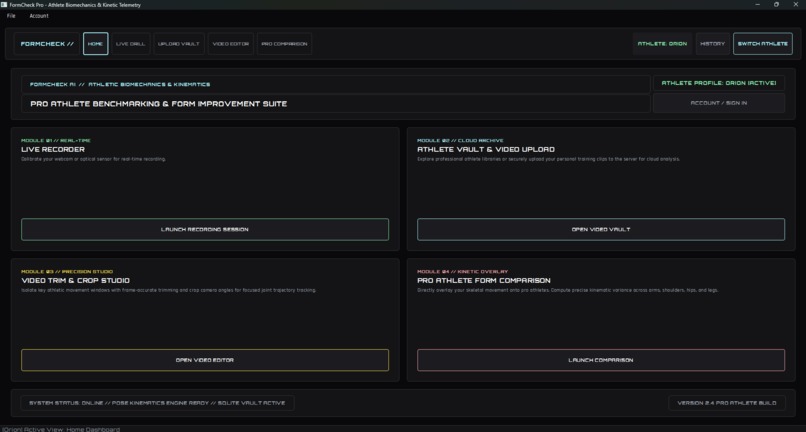This screenshot has height=432, width=806.
Task: Click the Live Recorder heading
Action: click(53, 149)
